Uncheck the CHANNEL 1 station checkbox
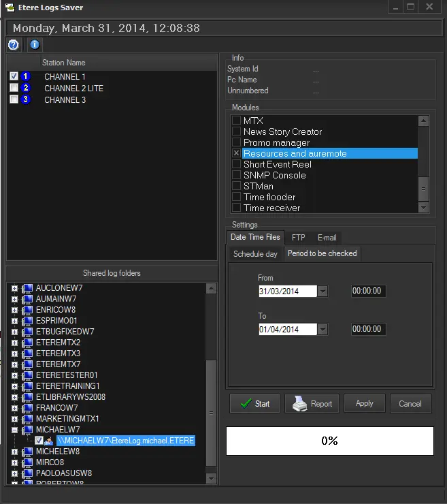 (14, 77)
